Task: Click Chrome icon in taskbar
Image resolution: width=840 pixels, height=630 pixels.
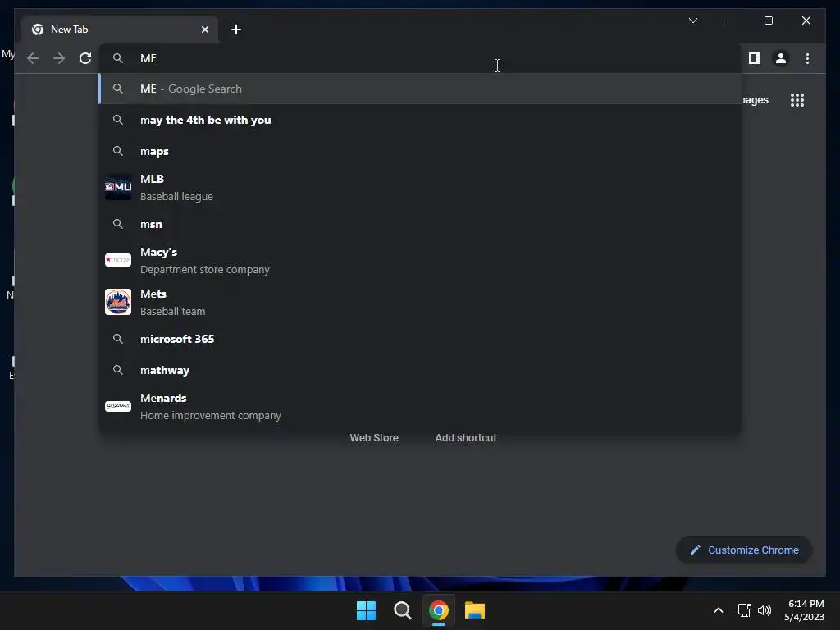Action: [x=438, y=610]
